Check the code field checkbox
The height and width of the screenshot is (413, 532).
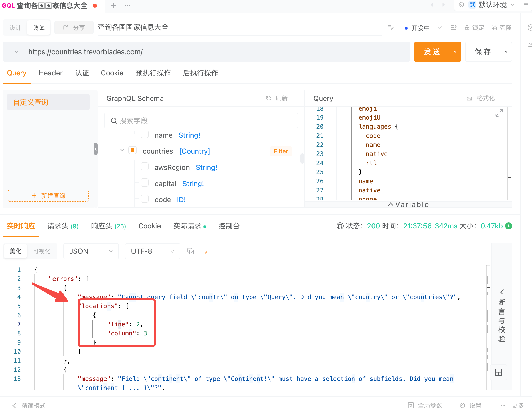145,199
